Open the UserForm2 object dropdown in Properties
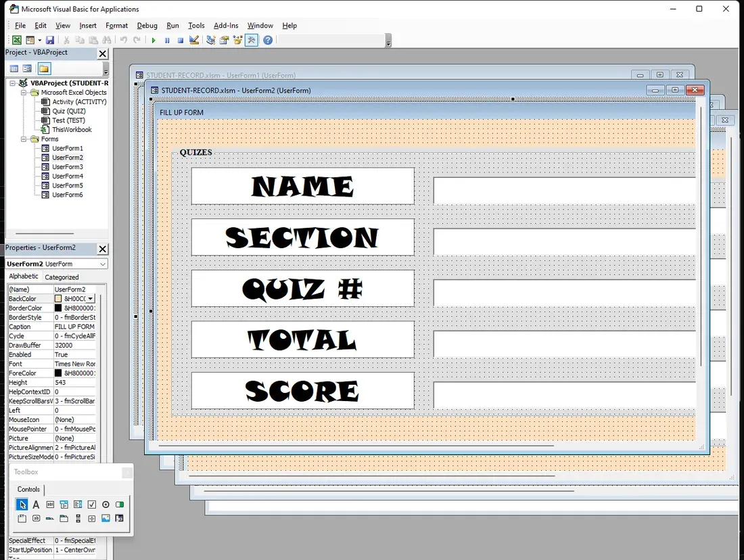The image size is (744, 560). pos(103,264)
